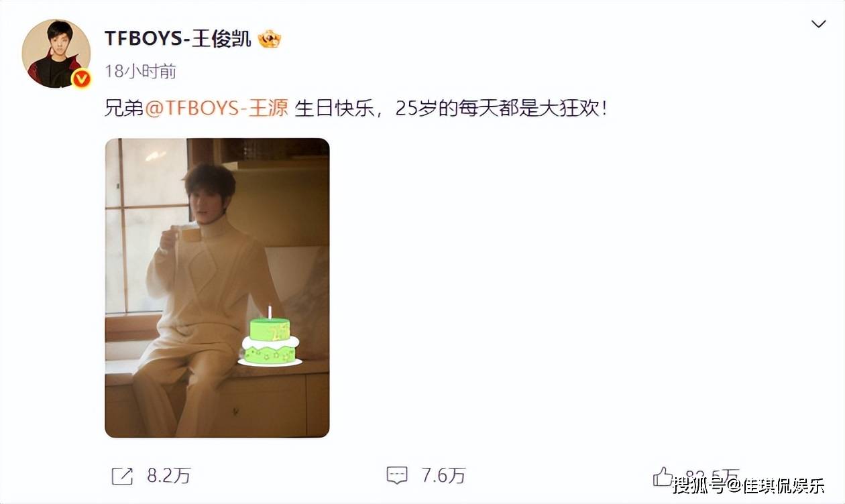
Task: Open the post options chevron menu
Action: coord(819,25)
